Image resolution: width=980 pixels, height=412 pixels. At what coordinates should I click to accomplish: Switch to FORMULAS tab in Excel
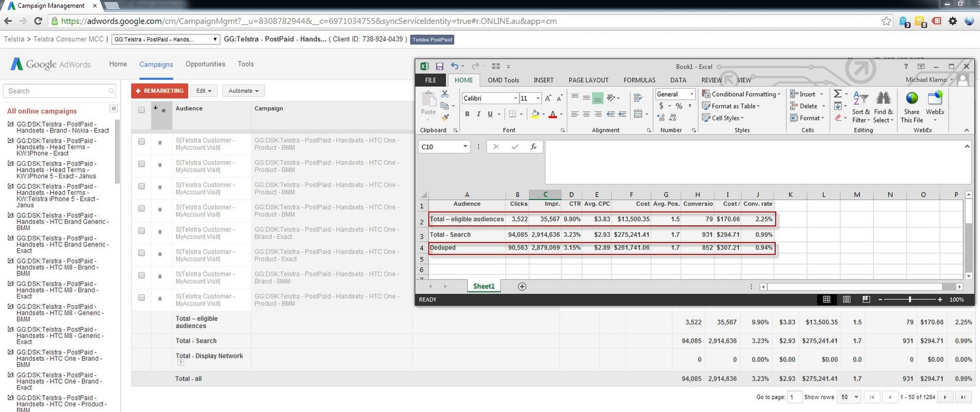pos(639,80)
